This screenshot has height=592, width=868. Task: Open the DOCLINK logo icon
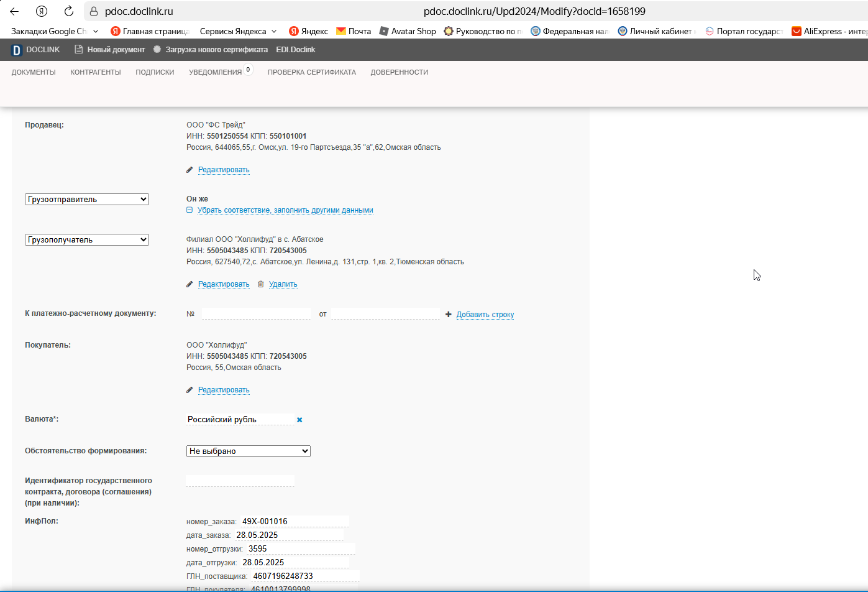(17, 50)
